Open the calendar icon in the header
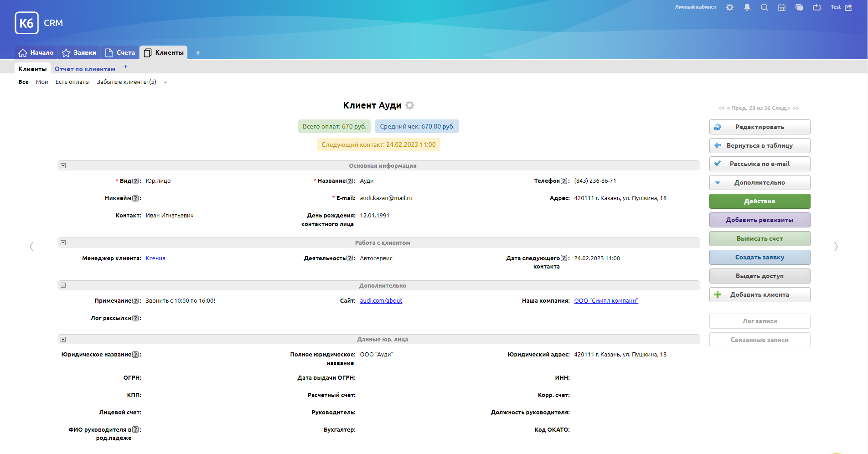The height and width of the screenshot is (454, 868). [782, 7]
